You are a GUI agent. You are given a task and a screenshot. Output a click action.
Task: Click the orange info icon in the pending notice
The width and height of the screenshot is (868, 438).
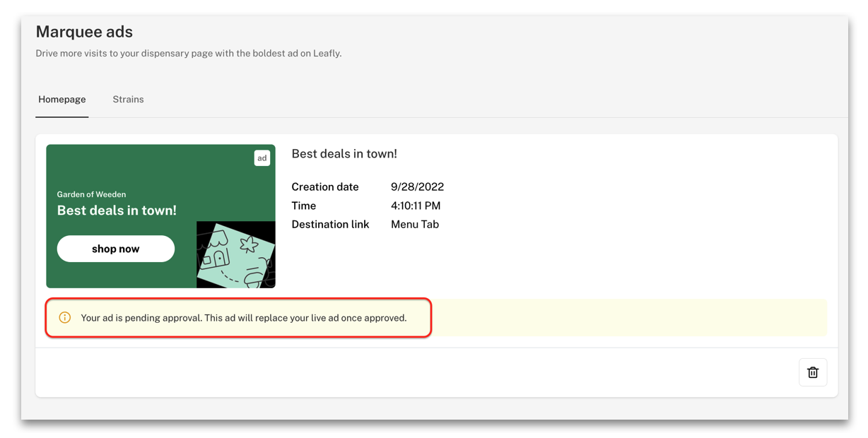[x=65, y=318]
